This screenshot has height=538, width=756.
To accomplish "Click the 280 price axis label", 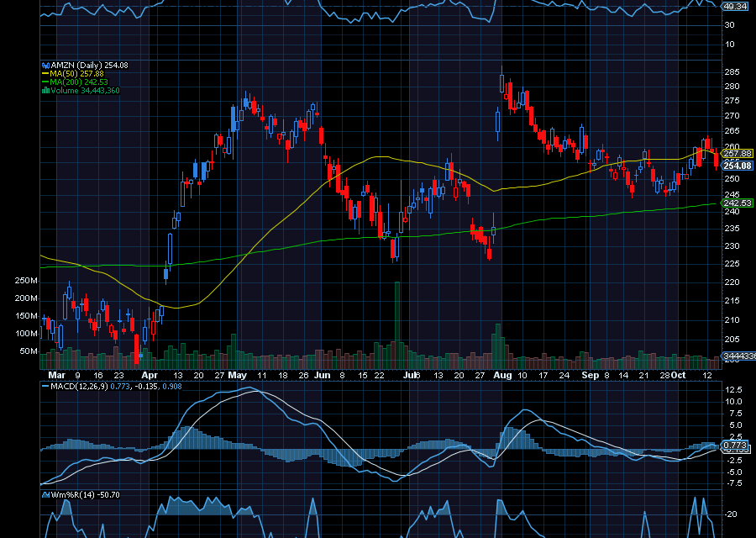I will pos(732,87).
